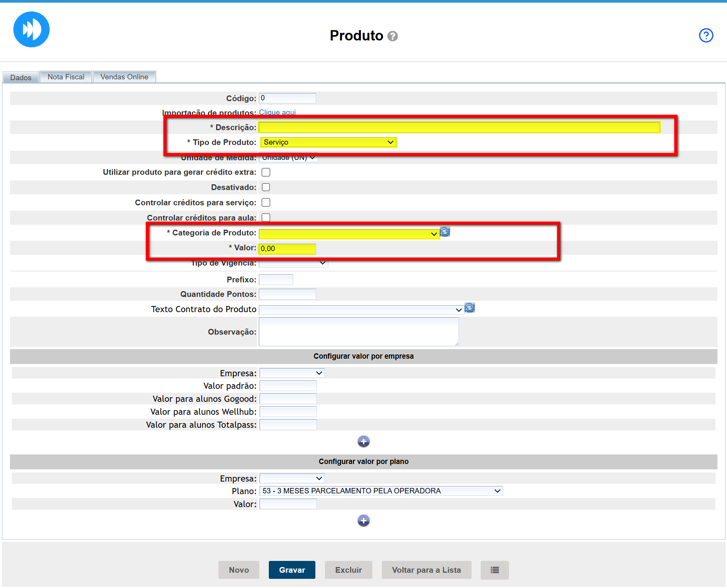Switch to the Nota Fiscal tab
This screenshot has width=727, height=588.
pos(66,77)
